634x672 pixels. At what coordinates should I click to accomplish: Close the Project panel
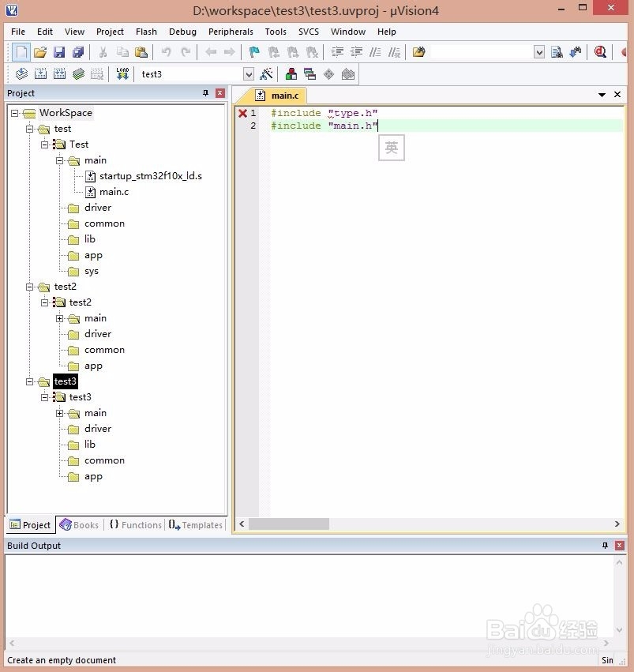tap(220, 93)
